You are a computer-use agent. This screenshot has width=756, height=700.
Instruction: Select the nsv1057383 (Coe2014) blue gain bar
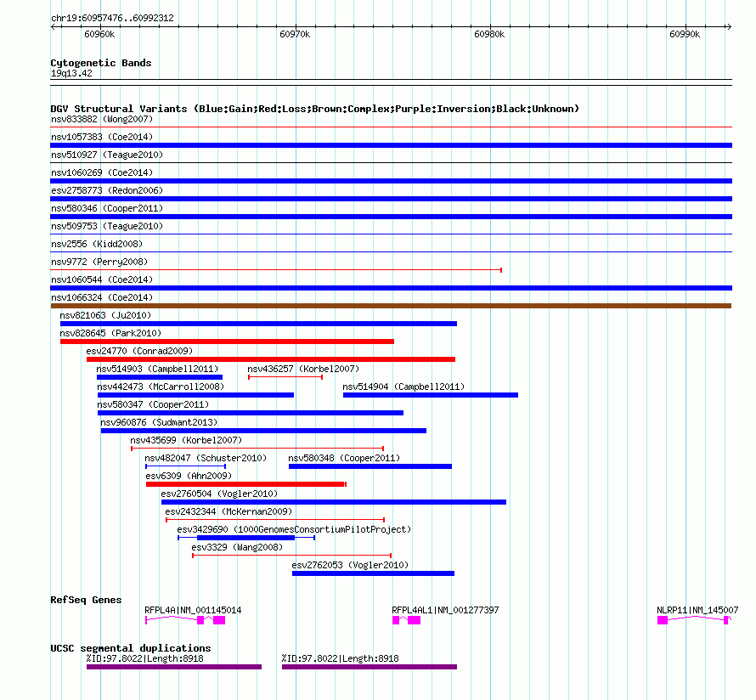click(x=391, y=145)
